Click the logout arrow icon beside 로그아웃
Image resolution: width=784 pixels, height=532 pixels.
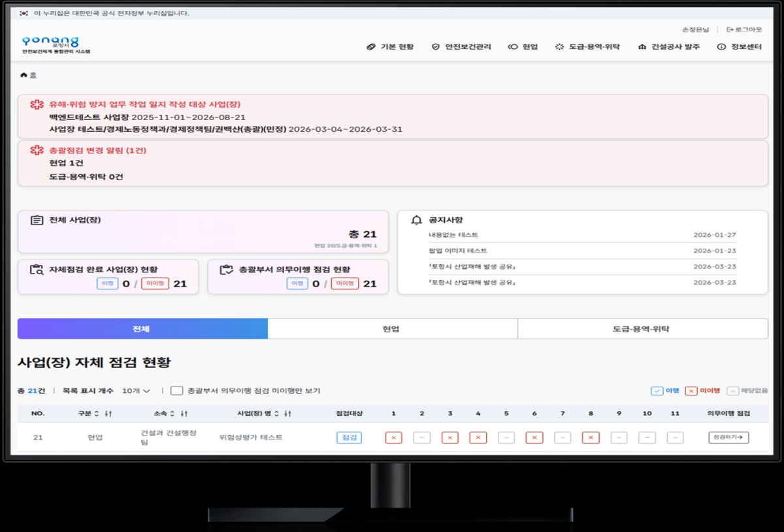[x=730, y=29]
